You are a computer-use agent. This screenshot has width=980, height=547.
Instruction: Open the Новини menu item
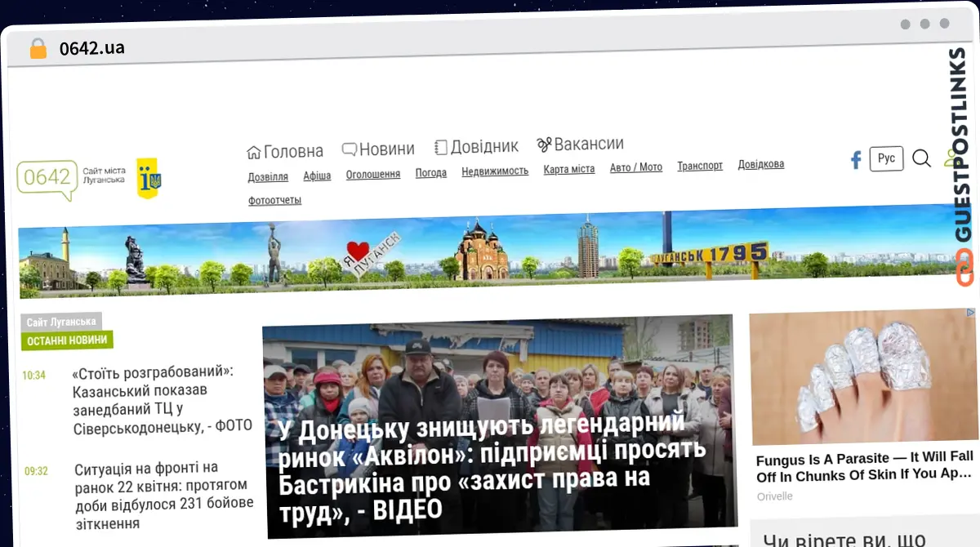coord(378,149)
